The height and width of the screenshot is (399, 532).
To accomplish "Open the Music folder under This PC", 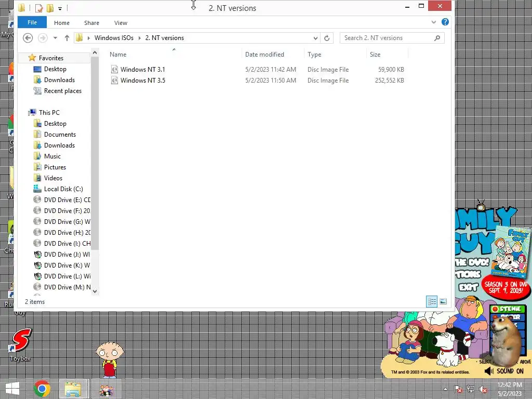I will (x=52, y=156).
